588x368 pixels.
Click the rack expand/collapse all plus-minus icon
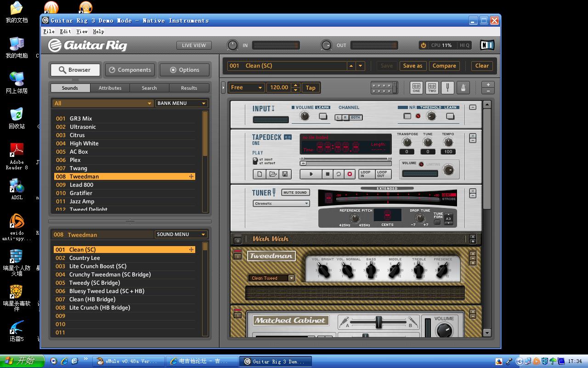488,87
